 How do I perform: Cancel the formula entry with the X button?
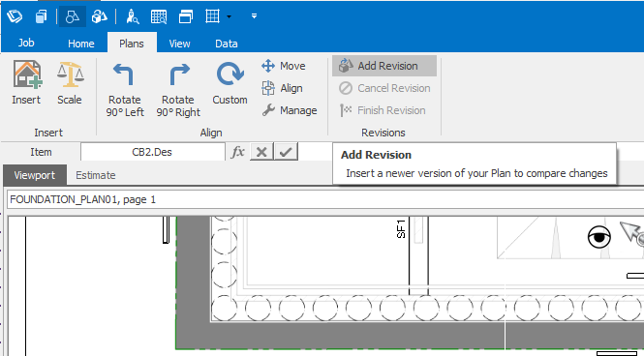[x=261, y=152]
